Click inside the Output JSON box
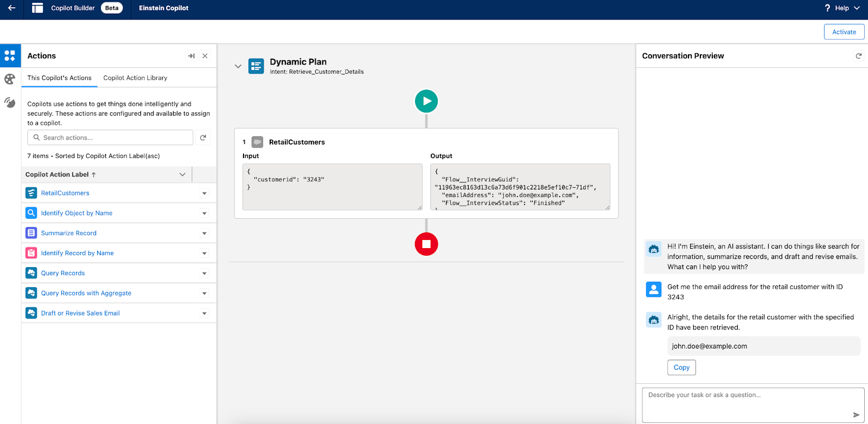Viewport: 868px width, 424px height. click(520, 187)
